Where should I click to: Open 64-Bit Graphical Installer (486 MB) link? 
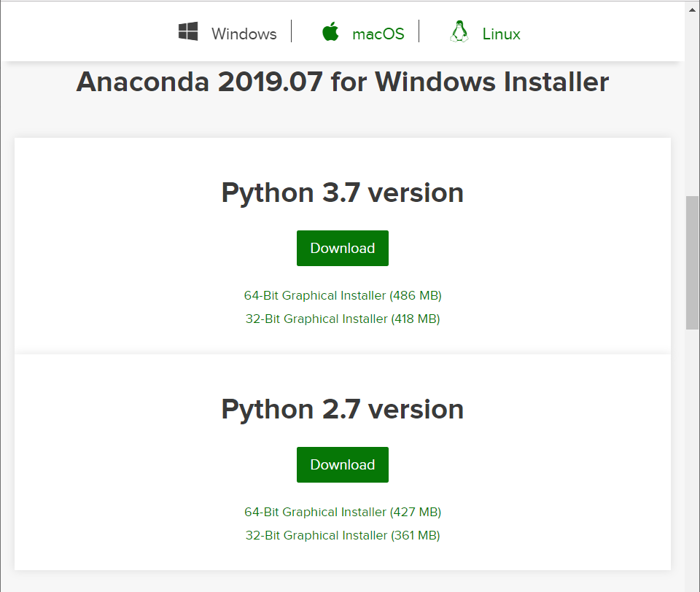[343, 295]
